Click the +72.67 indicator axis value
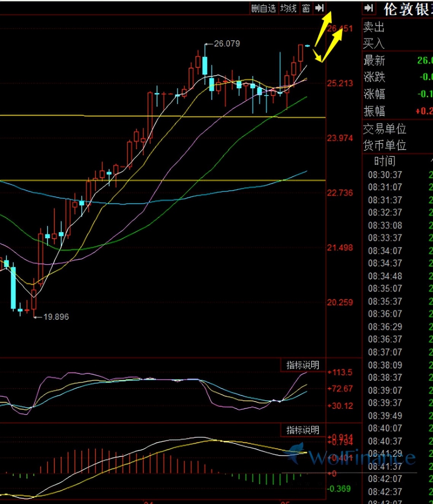This screenshot has height=504, width=433. [340, 389]
